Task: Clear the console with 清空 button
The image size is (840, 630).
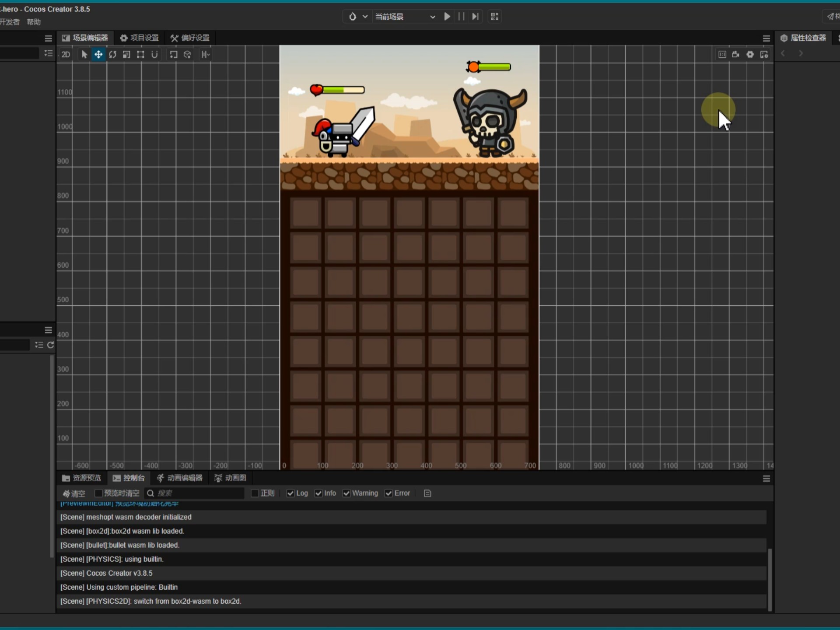Action: point(74,493)
